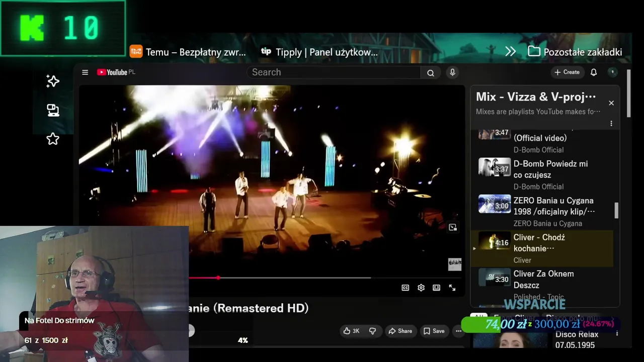Start voice search with the microphone

452,72
